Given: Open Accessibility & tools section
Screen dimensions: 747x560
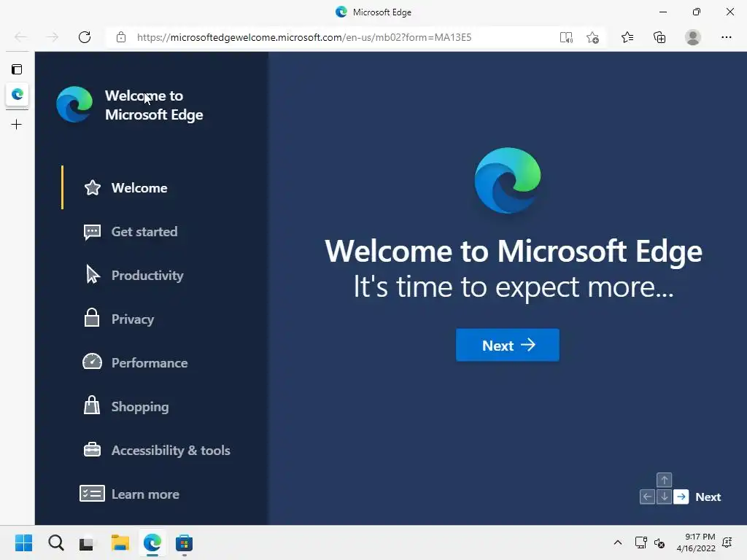Looking at the screenshot, I should point(171,451).
